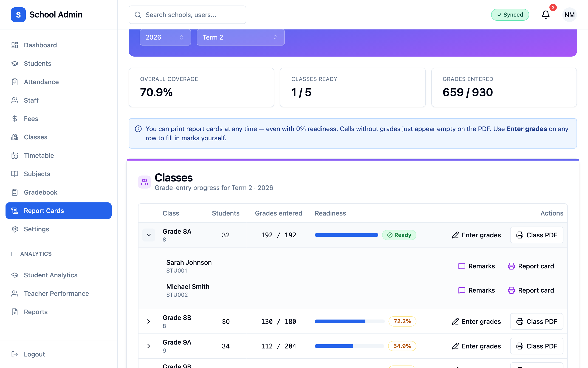Click the Grade 9A readiness progress bar
The image size is (588, 368).
point(349,346)
